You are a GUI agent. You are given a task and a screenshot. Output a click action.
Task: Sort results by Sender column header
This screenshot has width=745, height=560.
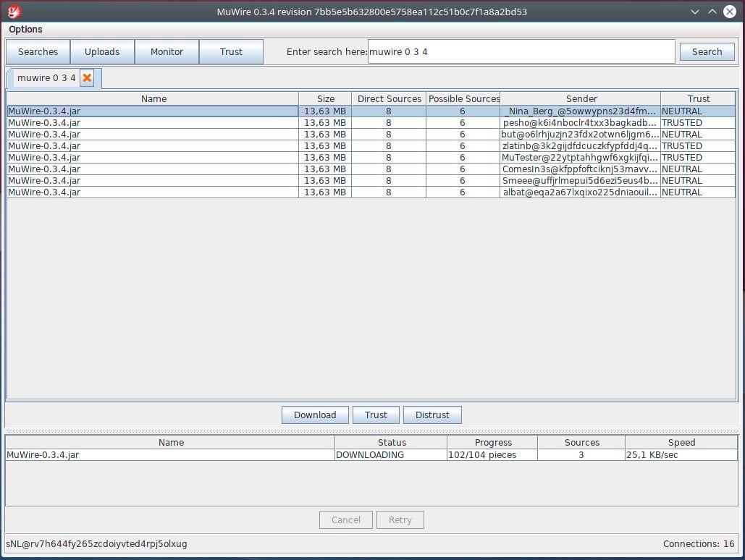pyautogui.click(x=581, y=99)
